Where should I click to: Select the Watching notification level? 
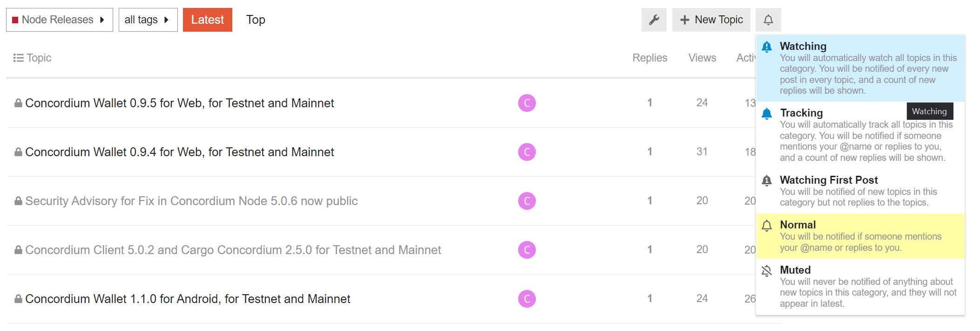pyautogui.click(x=860, y=68)
